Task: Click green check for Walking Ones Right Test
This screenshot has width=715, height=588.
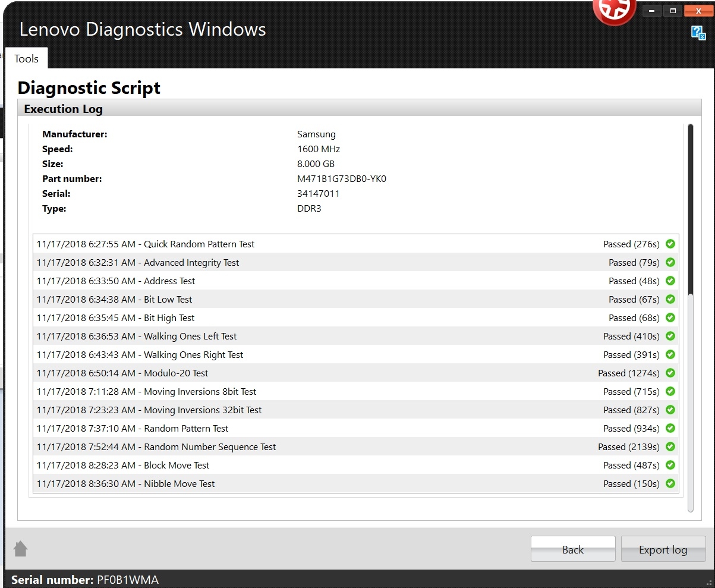Action: [x=670, y=354]
